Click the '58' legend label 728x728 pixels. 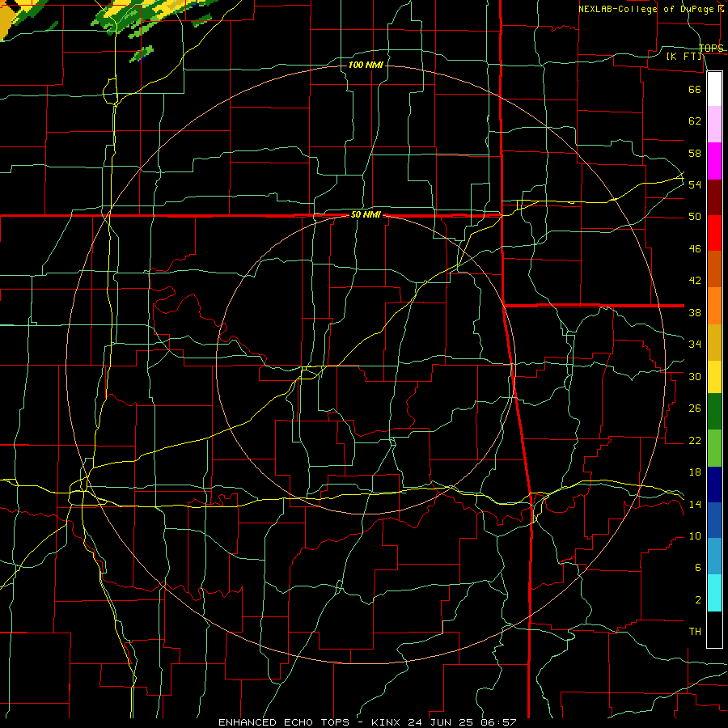[695, 153]
